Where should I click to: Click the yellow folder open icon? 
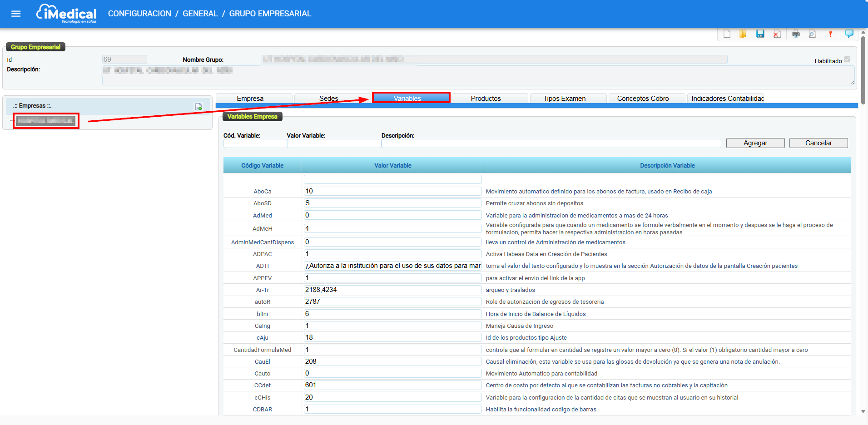click(743, 34)
